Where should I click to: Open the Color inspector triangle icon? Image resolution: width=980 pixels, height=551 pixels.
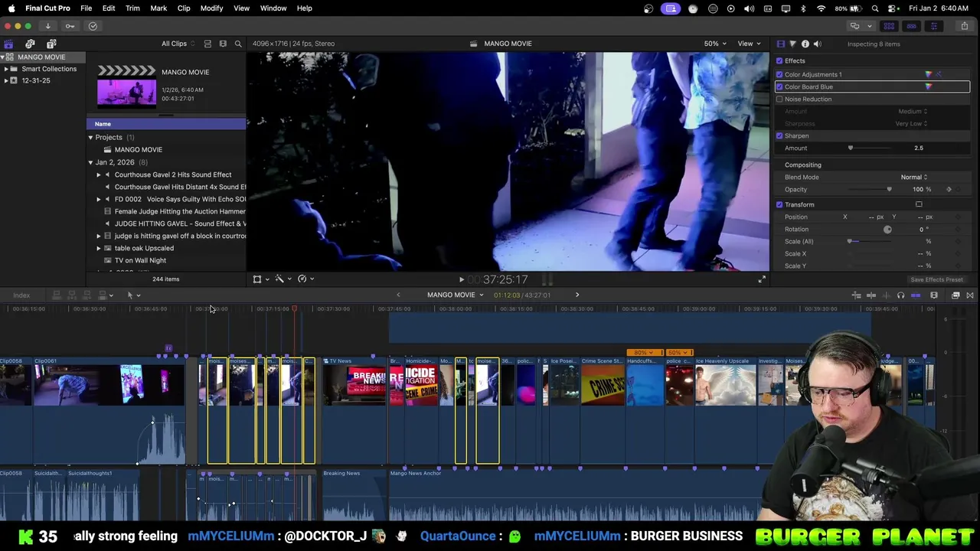pos(792,44)
